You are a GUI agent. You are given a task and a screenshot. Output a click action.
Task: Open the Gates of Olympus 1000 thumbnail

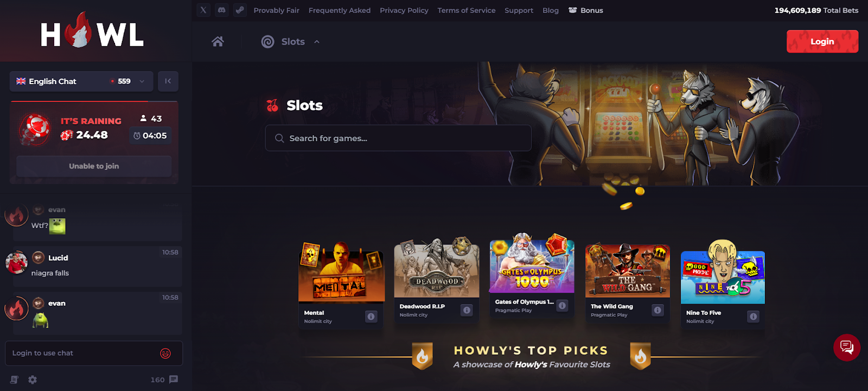click(532, 266)
